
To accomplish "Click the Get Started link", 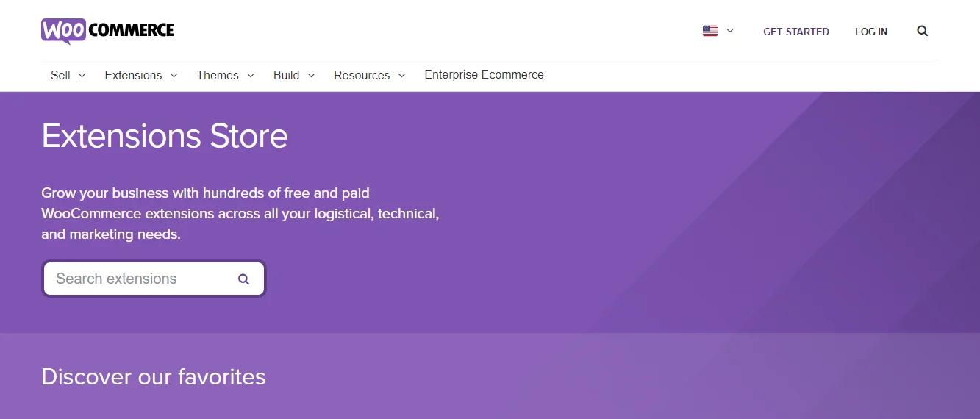I will (796, 32).
